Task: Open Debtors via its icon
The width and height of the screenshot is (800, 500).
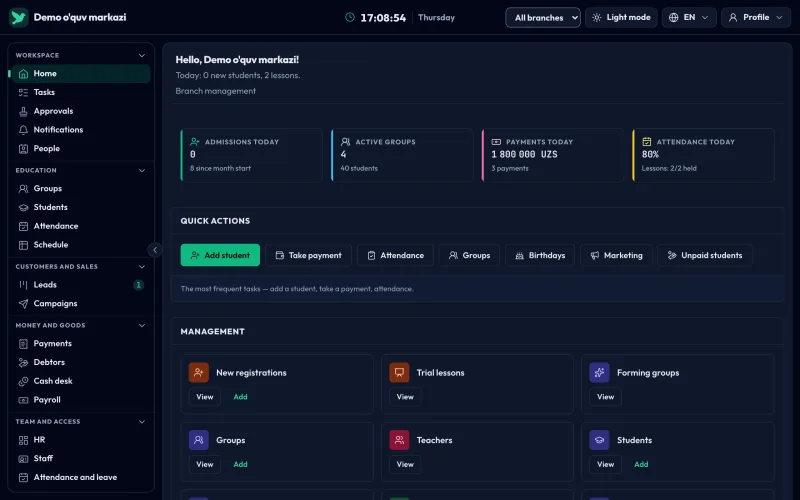Action: pyautogui.click(x=23, y=363)
